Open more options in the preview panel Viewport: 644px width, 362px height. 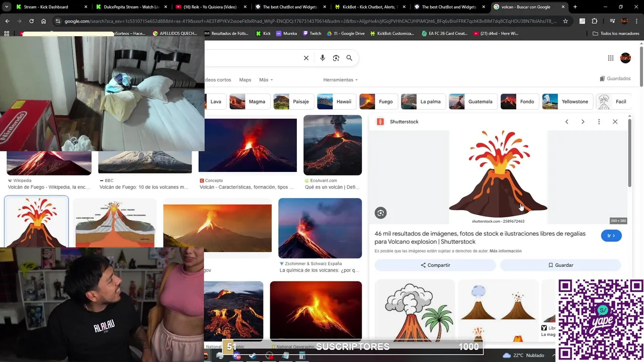tap(599, 122)
